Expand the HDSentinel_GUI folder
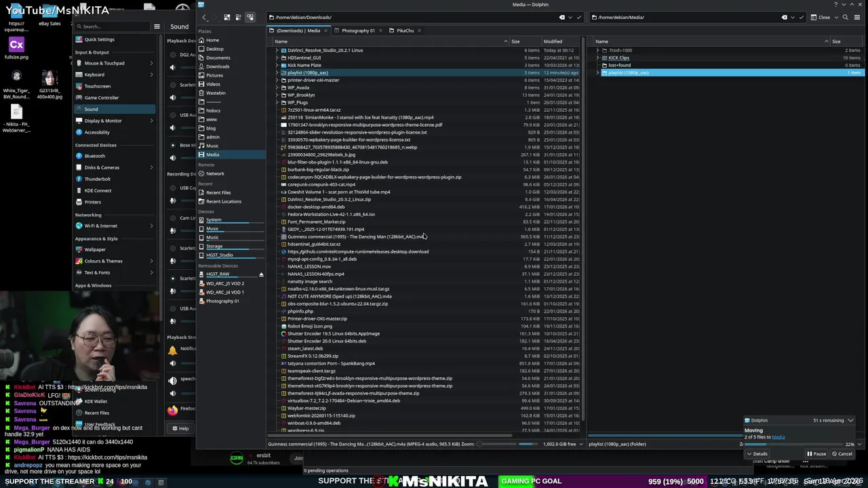868x488 pixels. (277, 58)
